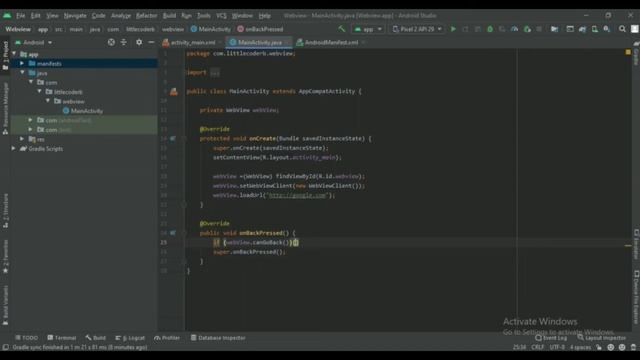640x360 pixels.
Task: Click the onBackPressed breadcrumb
Action: point(260,29)
